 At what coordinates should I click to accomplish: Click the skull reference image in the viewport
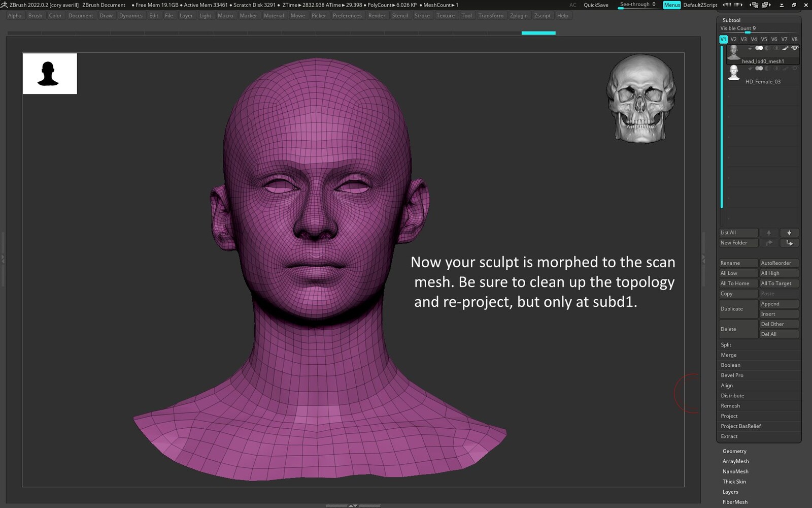point(640,99)
